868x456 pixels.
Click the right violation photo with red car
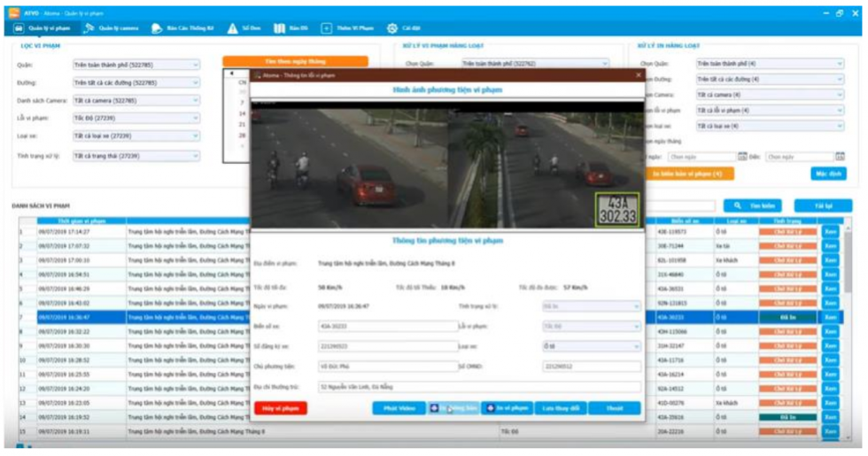point(546,165)
